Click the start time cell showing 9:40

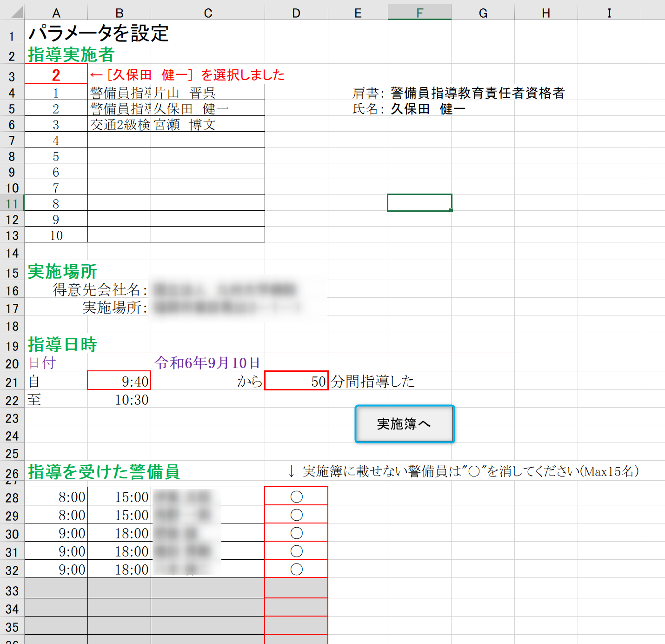[x=119, y=381]
